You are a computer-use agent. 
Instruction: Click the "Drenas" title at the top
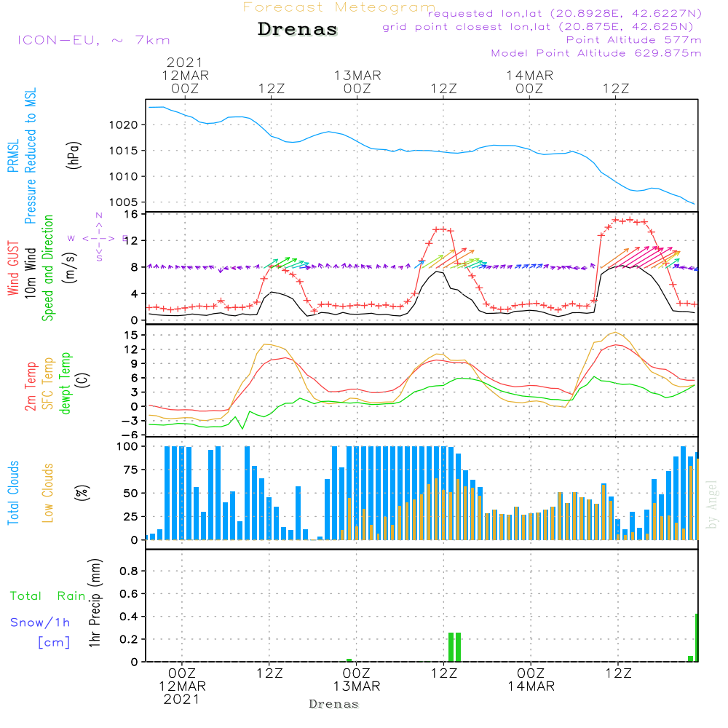(x=298, y=30)
